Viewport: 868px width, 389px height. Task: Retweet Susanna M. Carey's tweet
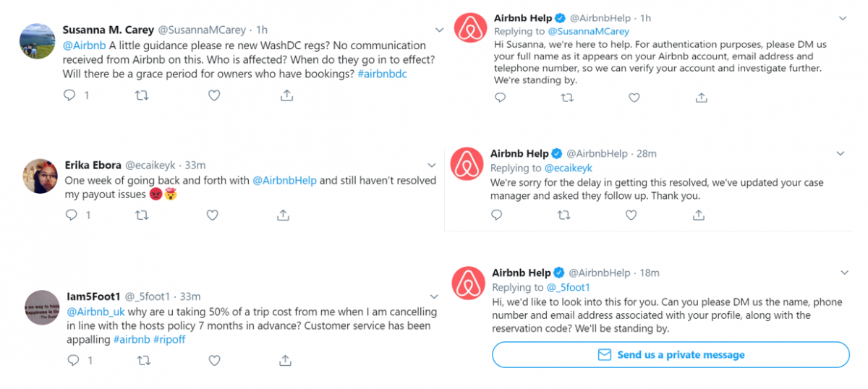pyautogui.click(x=142, y=95)
